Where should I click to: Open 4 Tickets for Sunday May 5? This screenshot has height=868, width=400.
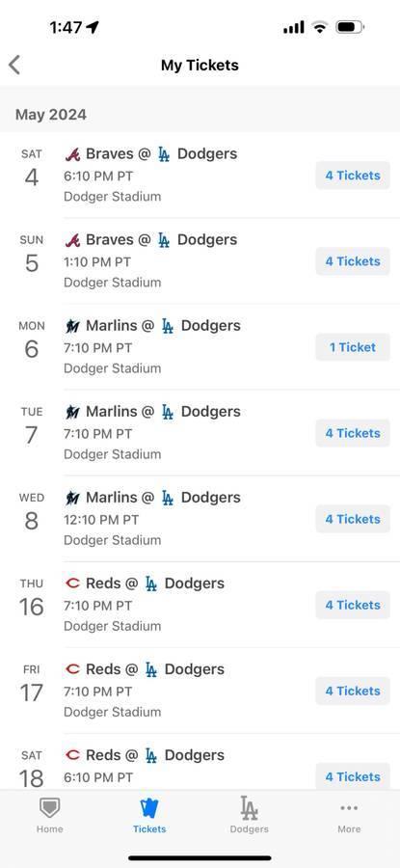[353, 261]
